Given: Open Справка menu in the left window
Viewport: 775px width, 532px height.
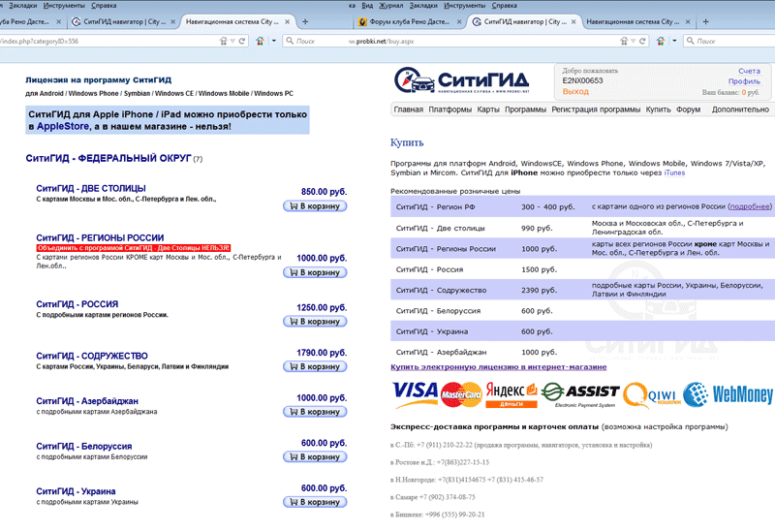Looking at the screenshot, I should coord(104,6).
